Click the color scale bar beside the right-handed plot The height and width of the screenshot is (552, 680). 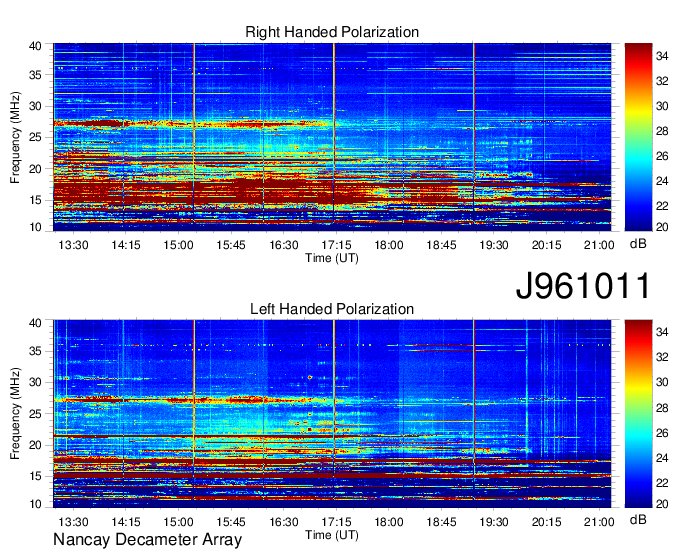(638, 137)
